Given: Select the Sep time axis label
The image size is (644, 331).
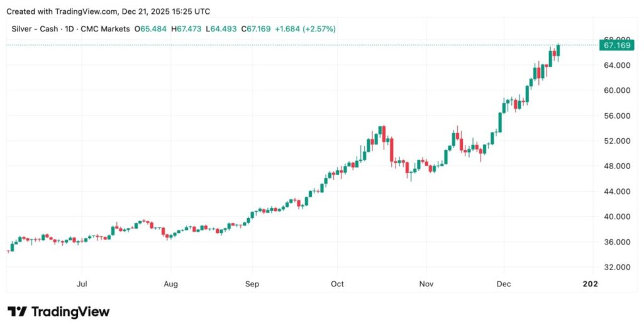Looking at the screenshot, I should tap(252, 284).
